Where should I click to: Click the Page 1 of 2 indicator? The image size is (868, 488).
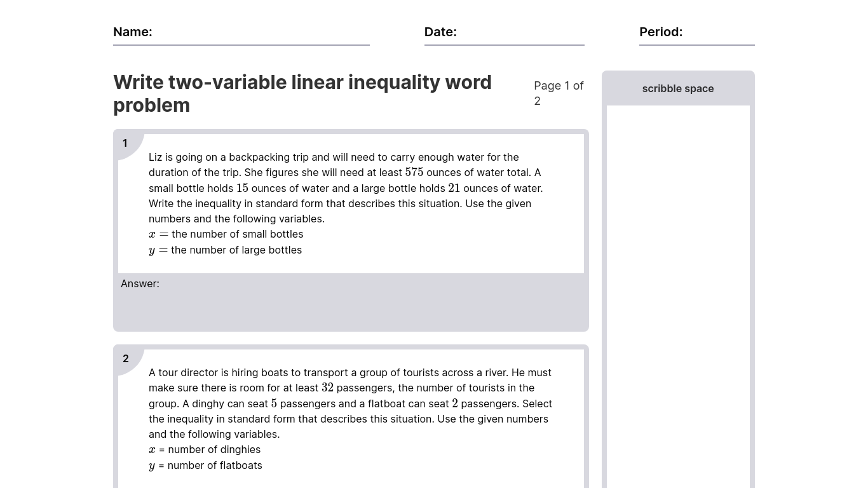tap(559, 93)
